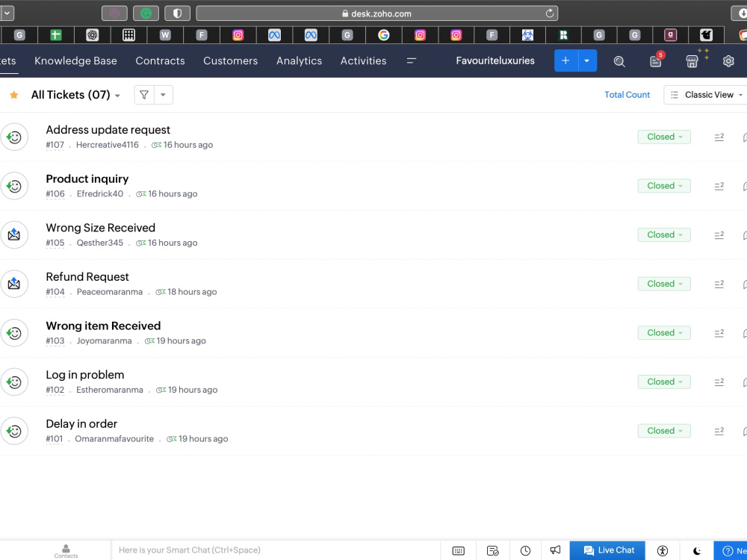Click contact name Peaceomaranma
The image size is (747, 560).
pyautogui.click(x=110, y=292)
